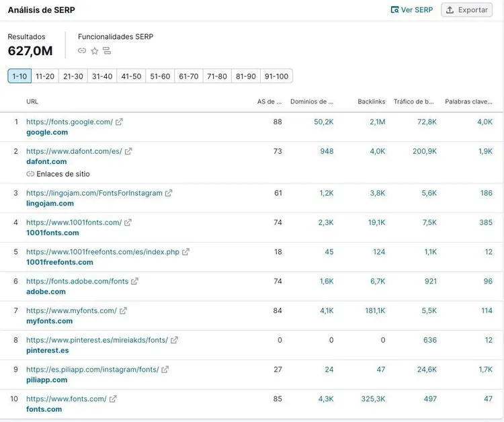Open external link icon for 1001freefonts index.php

point(185,252)
